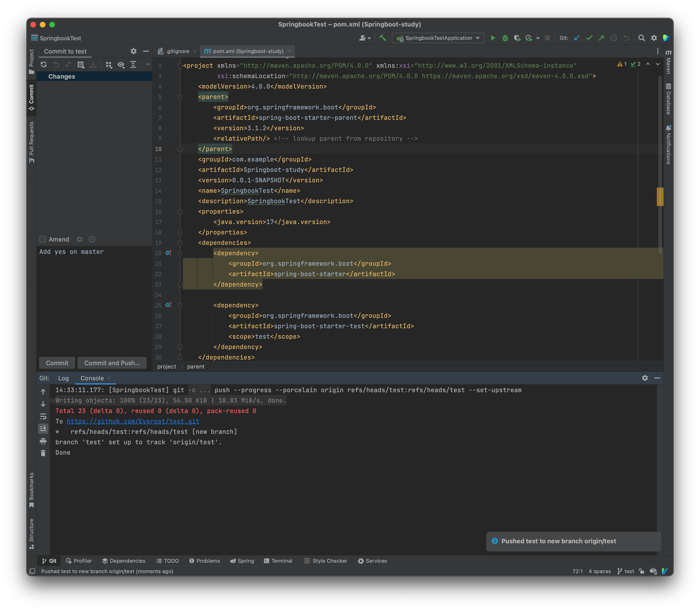Show Git history clock icon

click(614, 38)
